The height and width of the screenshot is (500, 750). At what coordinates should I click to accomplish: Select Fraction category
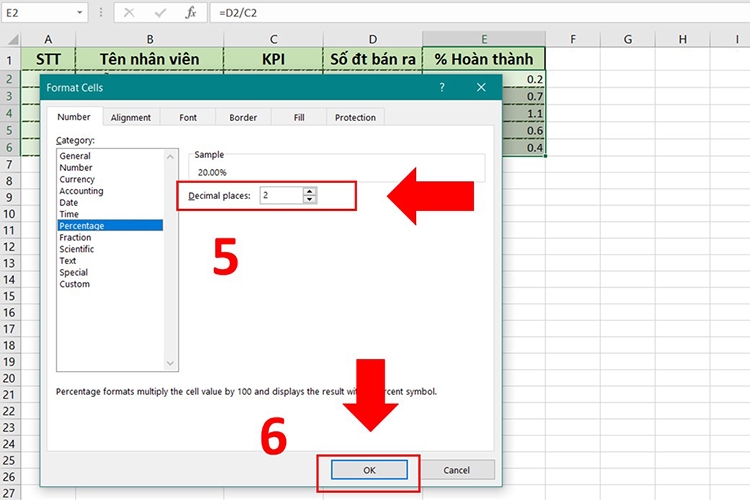coord(110,237)
